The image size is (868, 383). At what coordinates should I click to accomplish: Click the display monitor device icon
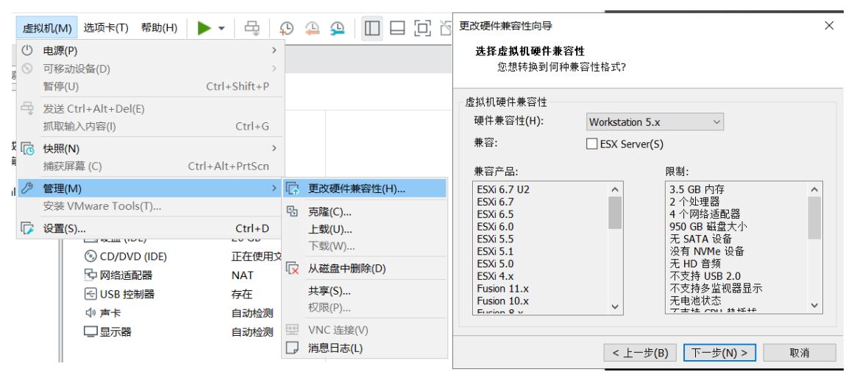point(90,332)
